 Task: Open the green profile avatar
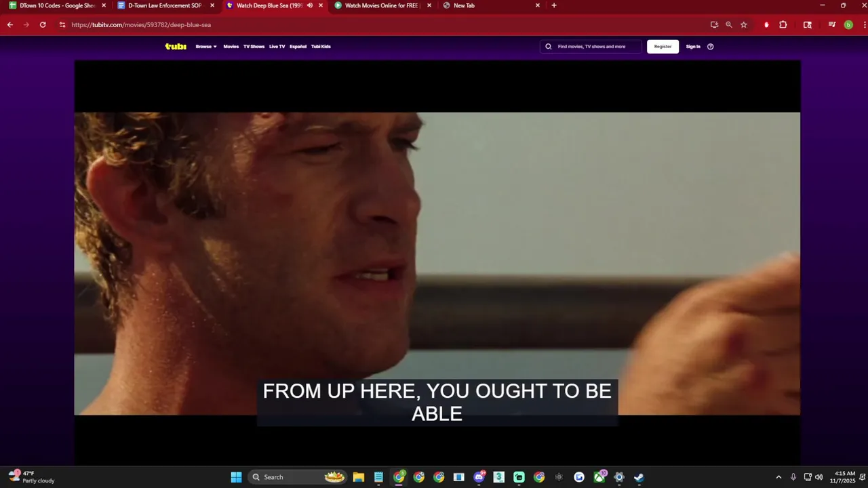(848, 24)
